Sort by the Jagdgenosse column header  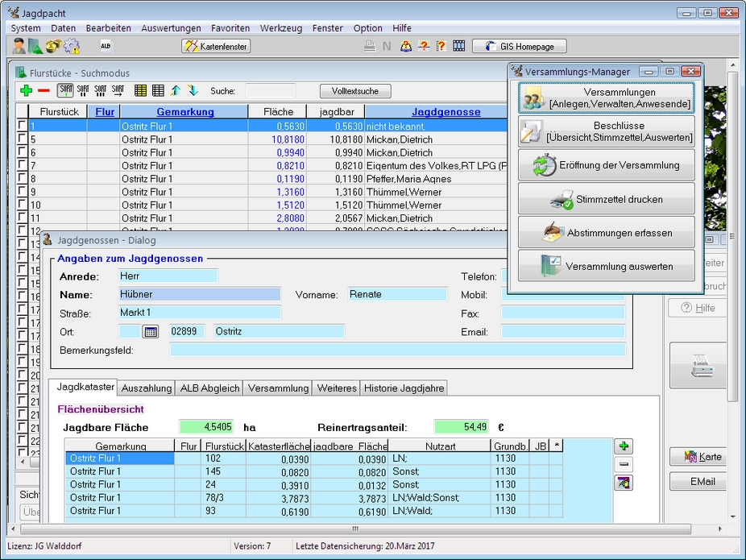click(446, 112)
